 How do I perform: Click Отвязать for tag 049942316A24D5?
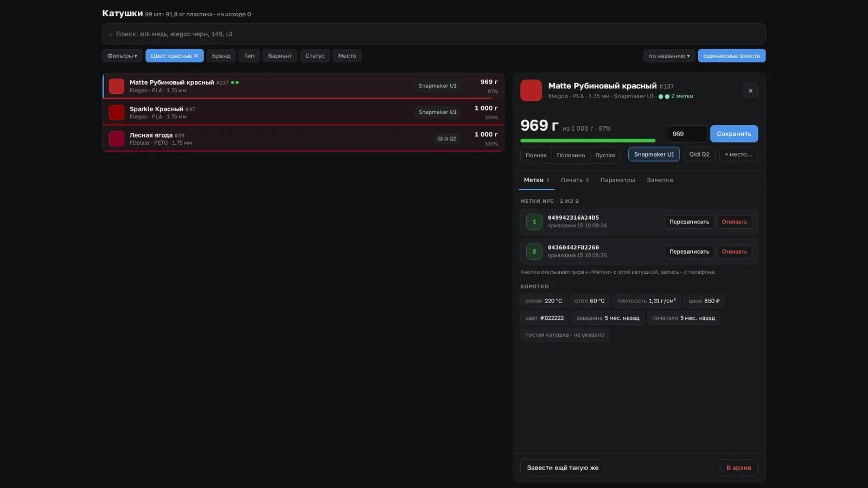(x=734, y=222)
